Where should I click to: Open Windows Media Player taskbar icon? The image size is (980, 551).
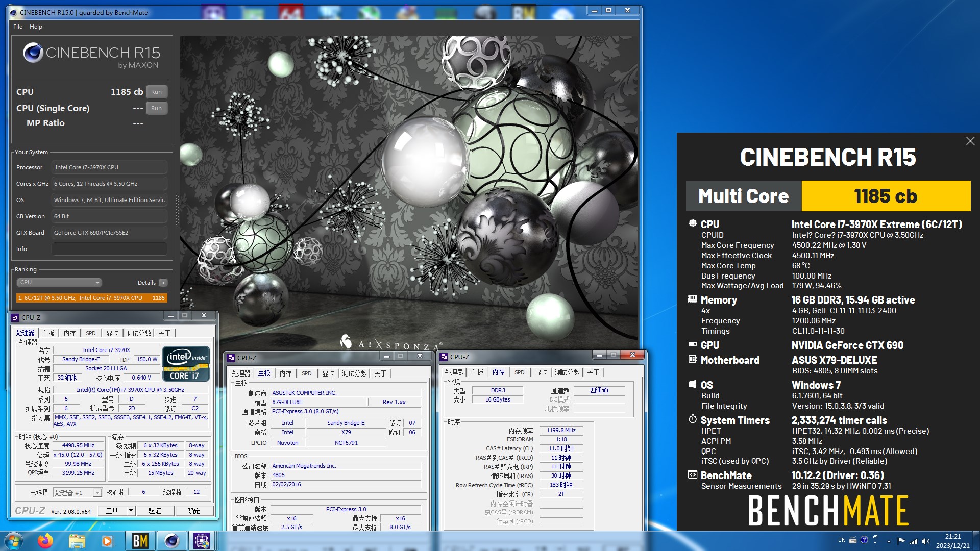(107, 541)
